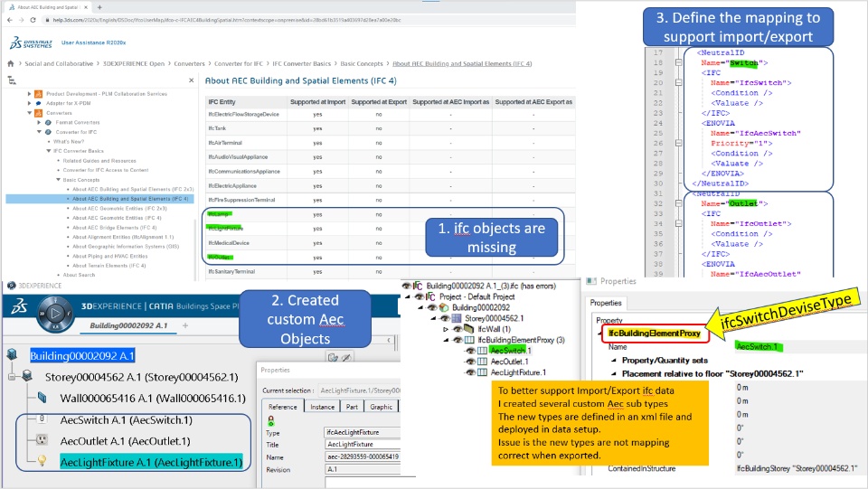Expand Product Development - PLM Collaboration Services
Image resolution: width=868 pixels, height=489 pixels.
[29, 94]
